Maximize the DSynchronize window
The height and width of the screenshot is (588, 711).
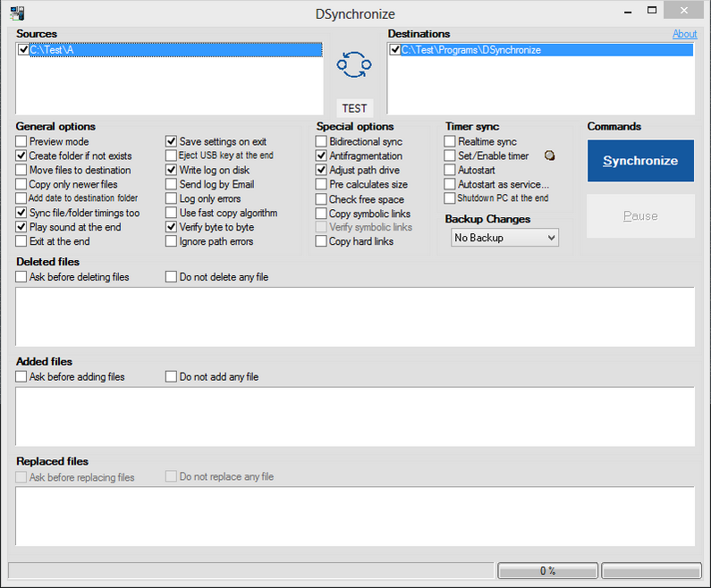tap(652, 11)
